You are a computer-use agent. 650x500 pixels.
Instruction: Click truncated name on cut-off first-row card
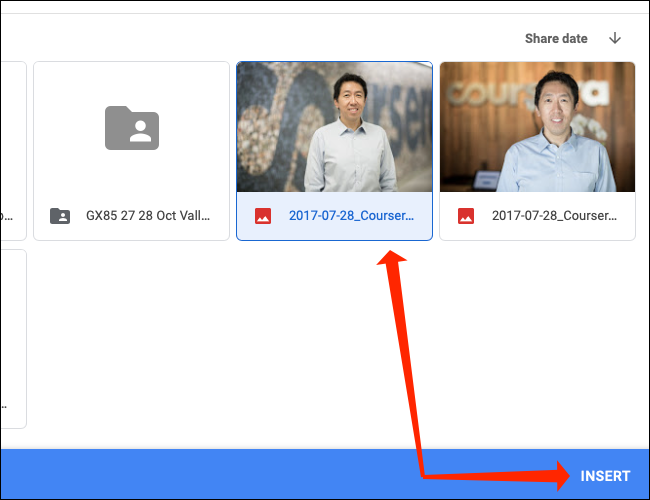(8, 216)
